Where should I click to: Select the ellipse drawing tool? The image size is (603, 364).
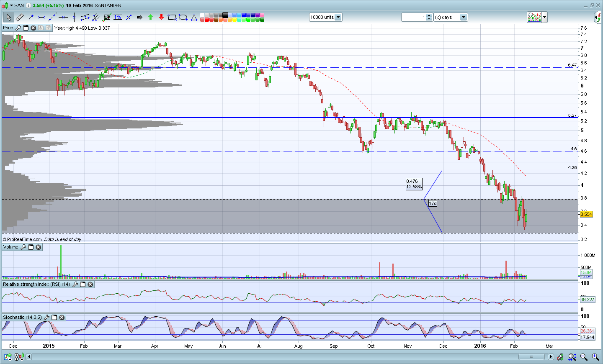click(183, 17)
